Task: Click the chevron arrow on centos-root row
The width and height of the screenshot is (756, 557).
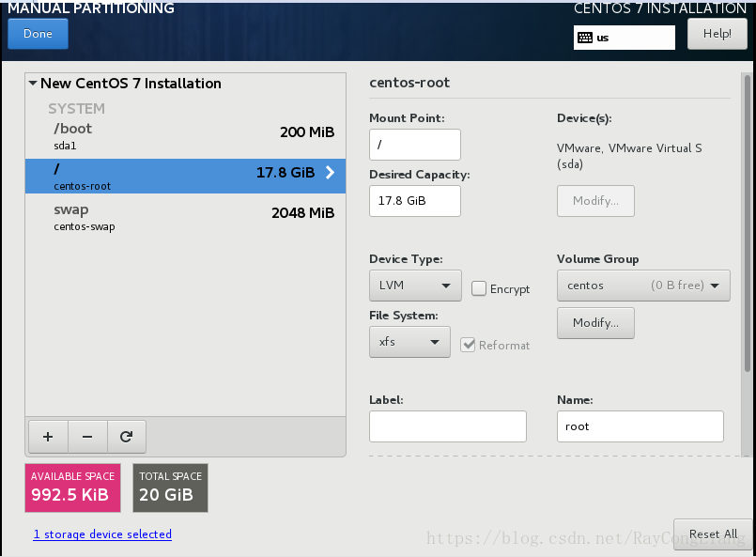Action: 330,172
